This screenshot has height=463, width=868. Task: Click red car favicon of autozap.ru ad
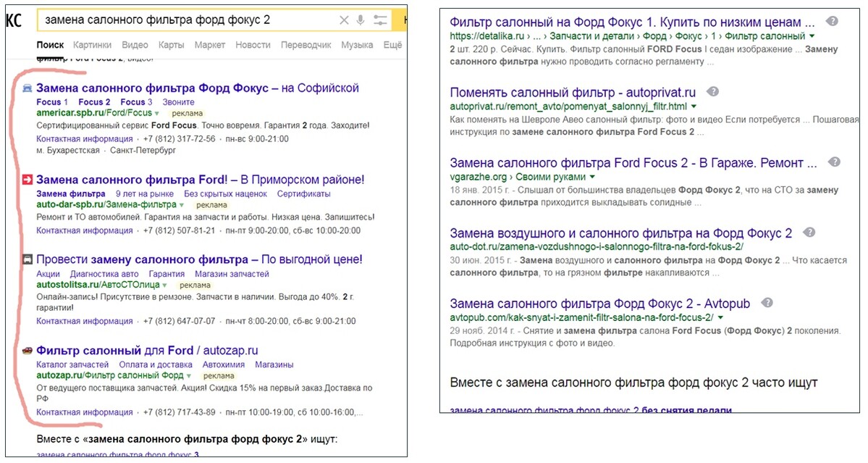pyautogui.click(x=27, y=351)
